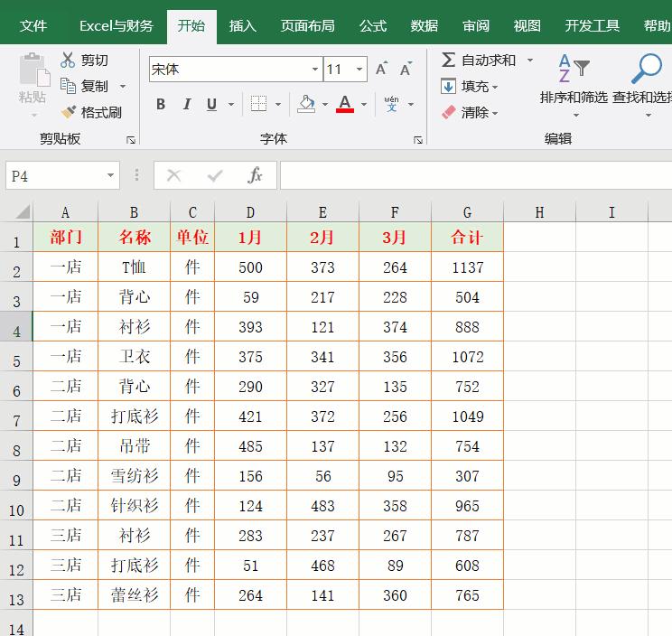Screen dimensions: 672x636
Task: Click the Cut scissors icon
Action: click(x=67, y=61)
